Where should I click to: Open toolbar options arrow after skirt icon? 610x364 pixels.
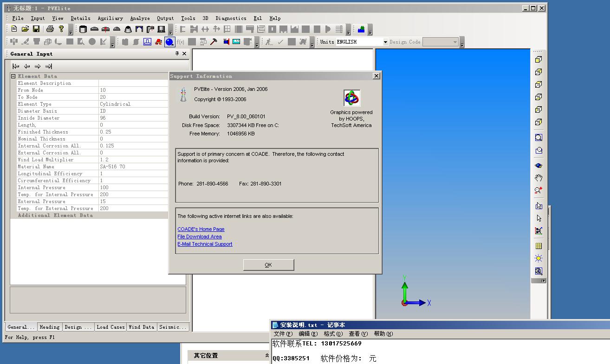[170, 31]
